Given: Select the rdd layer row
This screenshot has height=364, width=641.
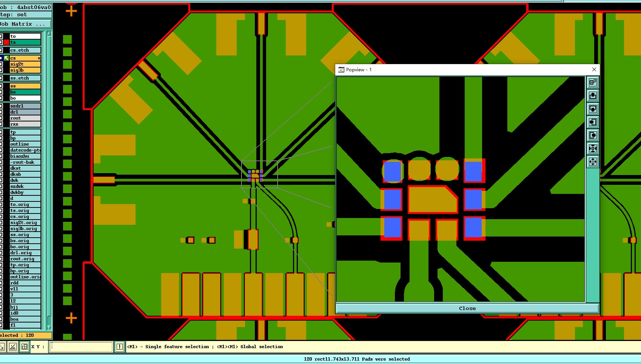Looking at the screenshot, I should tap(25, 283).
